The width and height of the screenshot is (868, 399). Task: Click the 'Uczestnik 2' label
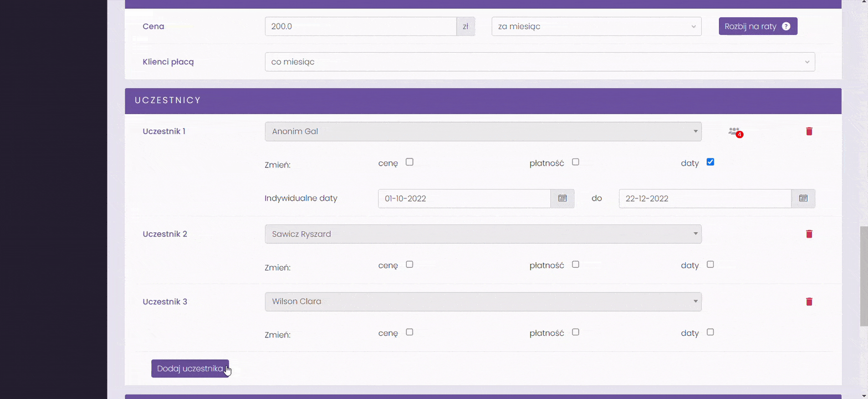tap(165, 234)
